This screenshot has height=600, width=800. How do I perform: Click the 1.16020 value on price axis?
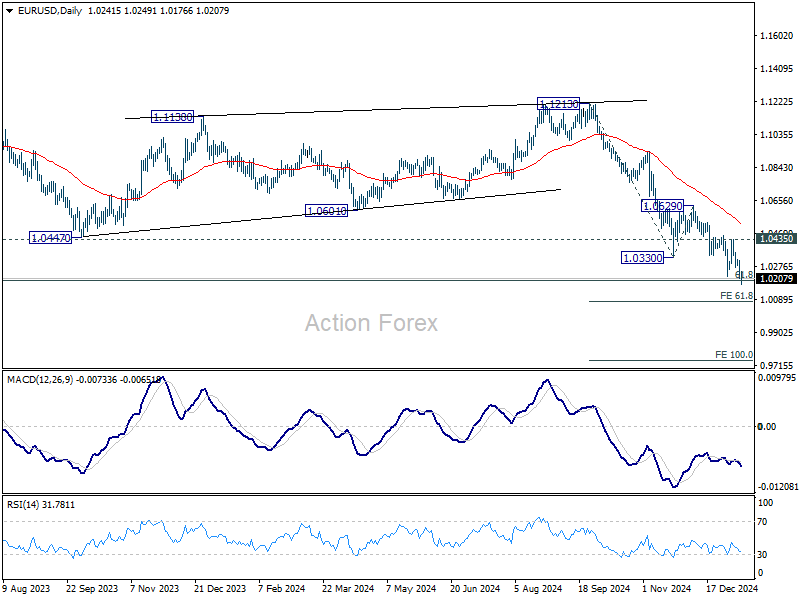point(775,37)
